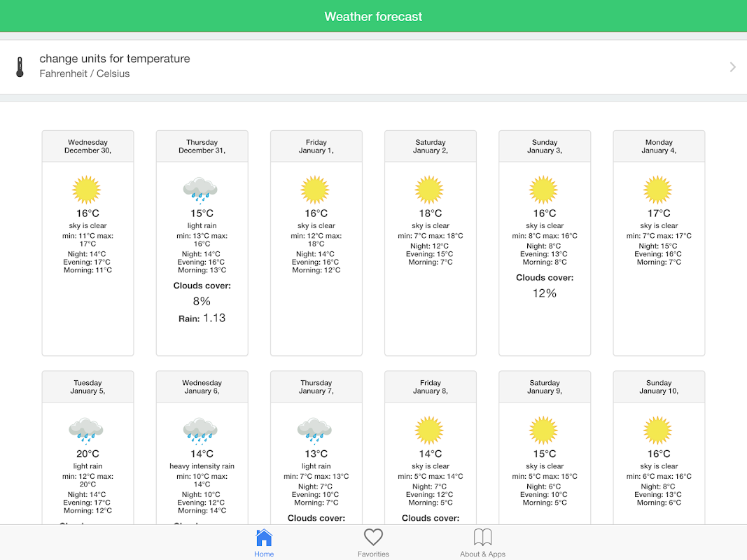Open the About & Apps tab

click(x=482, y=543)
